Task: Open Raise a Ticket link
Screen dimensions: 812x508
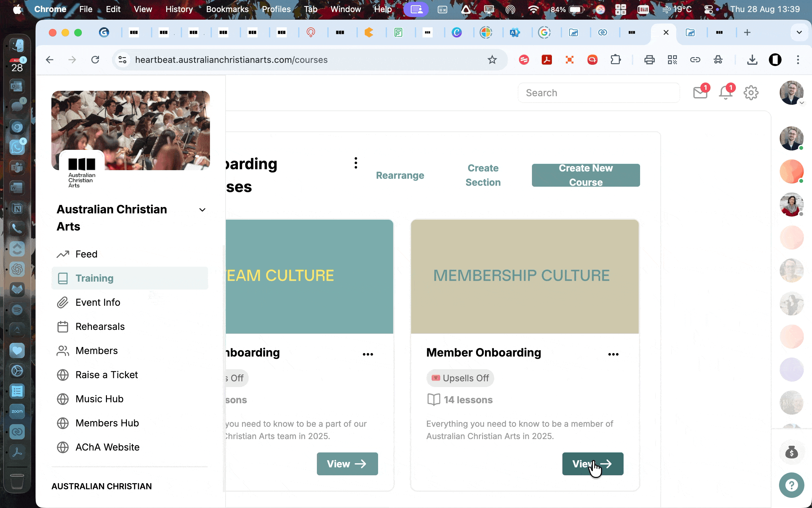Action: (129, 375)
